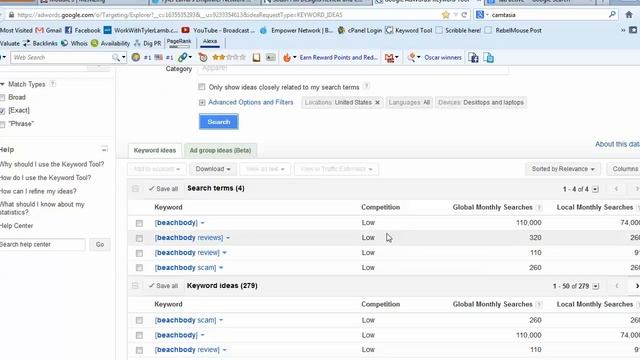This screenshot has height=360, width=640.
Task: Open Sorted by Relevance dropdown
Action: [563, 169]
